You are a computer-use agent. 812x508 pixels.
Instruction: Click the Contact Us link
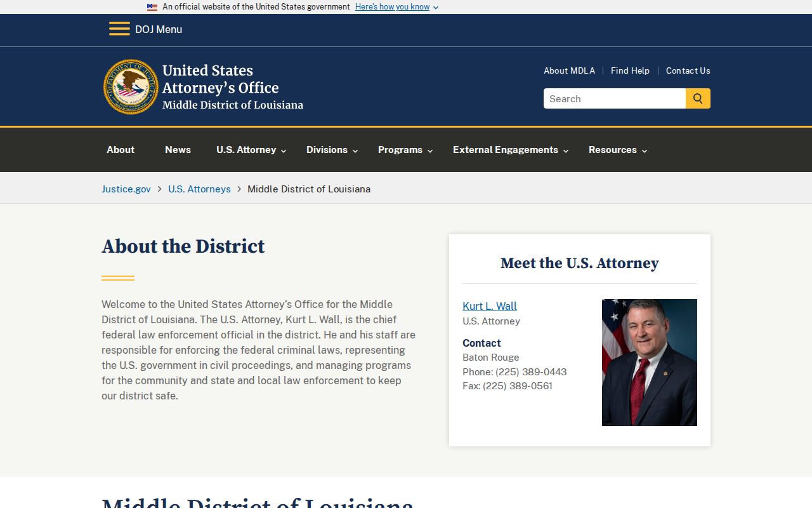pyautogui.click(x=688, y=70)
